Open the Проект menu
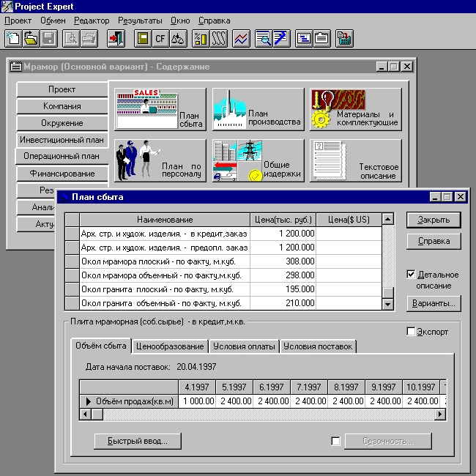The width and height of the screenshot is (476, 476). point(18,21)
